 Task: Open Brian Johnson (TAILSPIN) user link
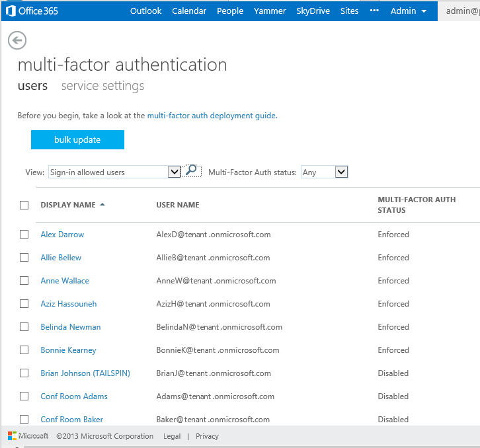point(85,373)
